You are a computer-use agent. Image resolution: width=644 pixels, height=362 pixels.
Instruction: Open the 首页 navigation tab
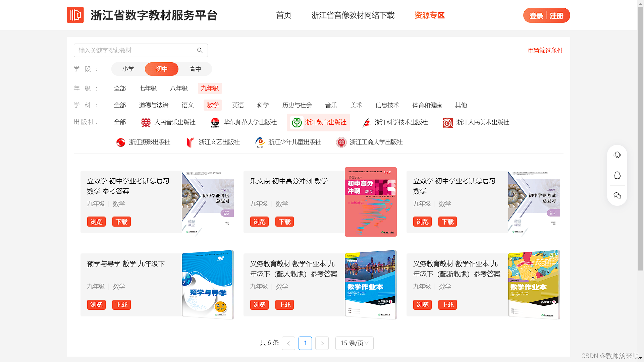coord(283,15)
